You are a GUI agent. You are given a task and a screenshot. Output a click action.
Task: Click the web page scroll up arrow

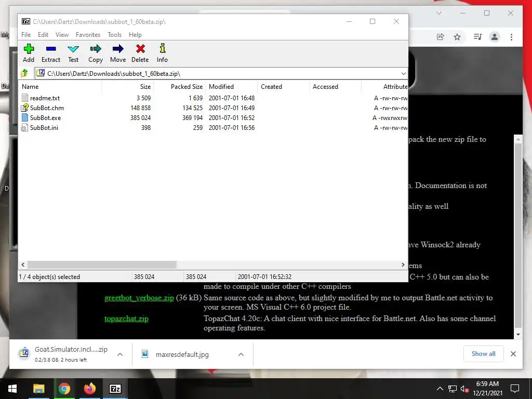[x=518, y=139]
